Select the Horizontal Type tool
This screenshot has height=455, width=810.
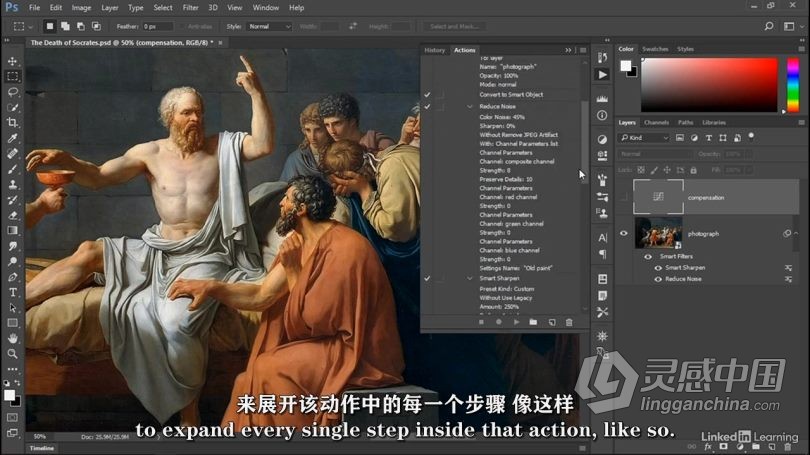12,292
